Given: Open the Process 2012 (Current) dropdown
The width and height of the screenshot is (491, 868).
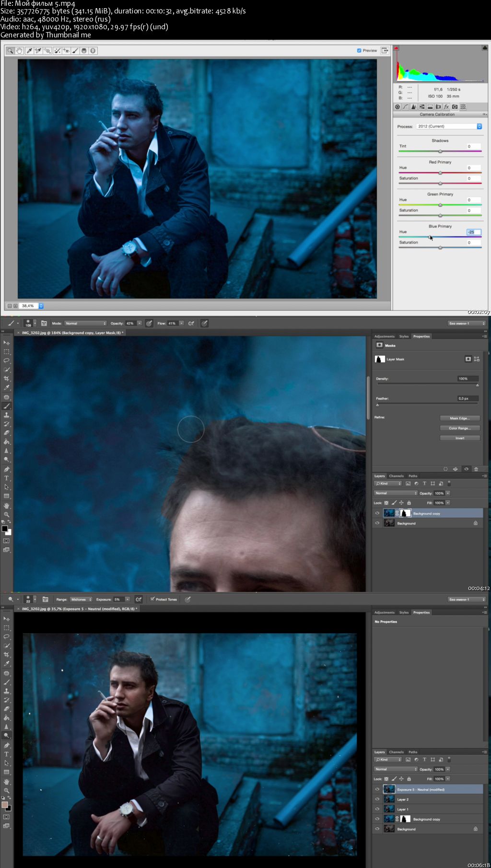Looking at the screenshot, I should 449,127.
